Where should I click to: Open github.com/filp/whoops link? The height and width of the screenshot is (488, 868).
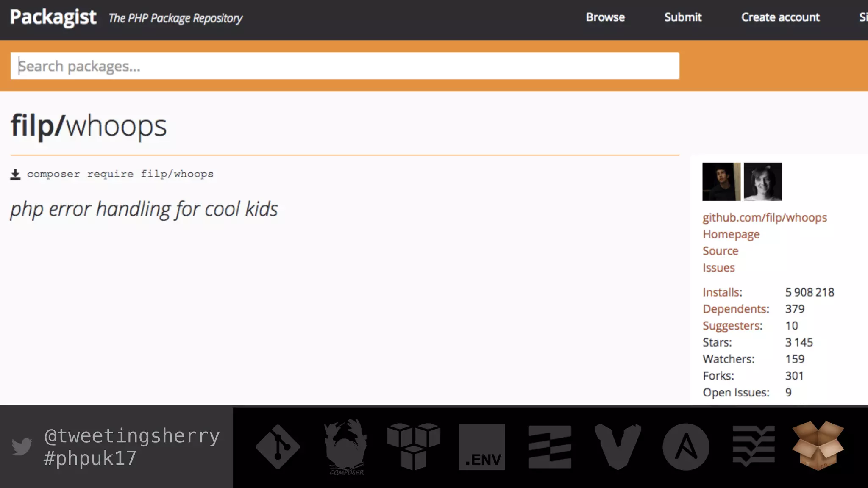[765, 217]
